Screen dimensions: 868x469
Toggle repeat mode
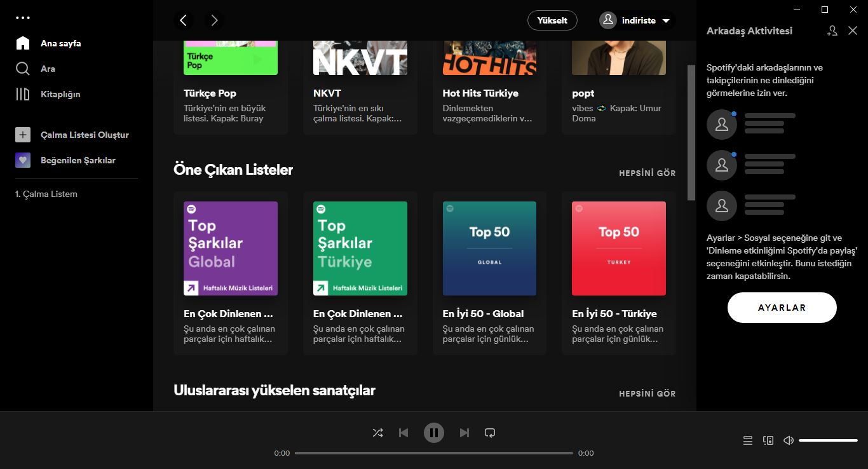click(x=490, y=433)
